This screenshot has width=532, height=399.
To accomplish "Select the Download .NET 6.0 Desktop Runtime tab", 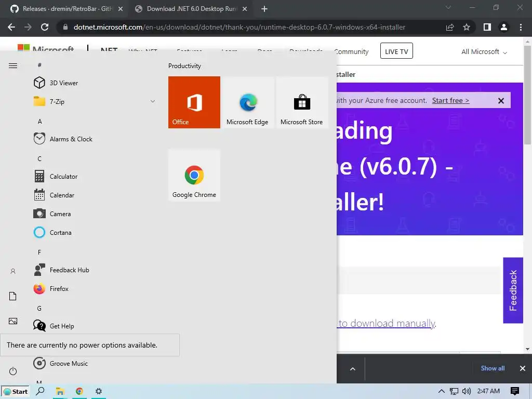I will pos(191,9).
